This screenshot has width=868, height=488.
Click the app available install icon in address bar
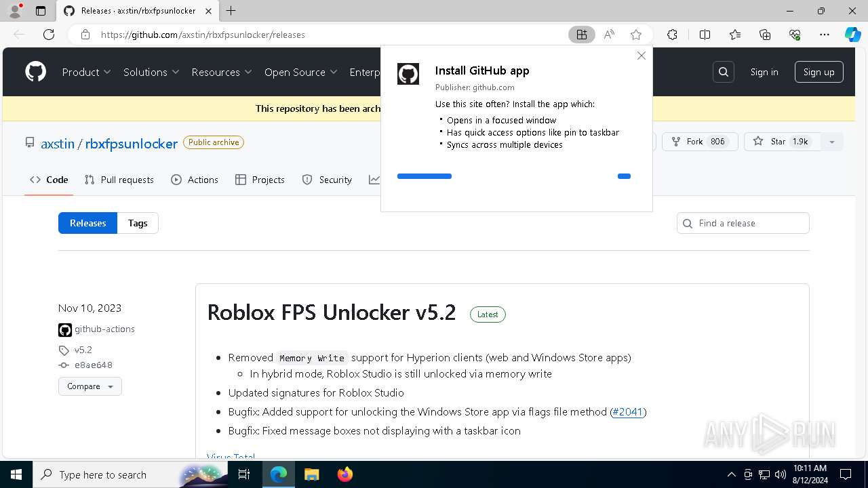pyautogui.click(x=582, y=35)
